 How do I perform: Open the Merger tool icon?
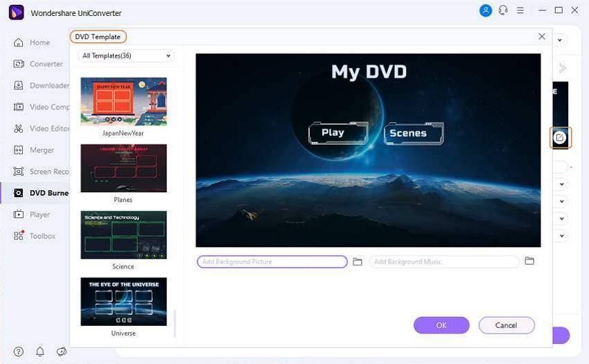coord(19,150)
